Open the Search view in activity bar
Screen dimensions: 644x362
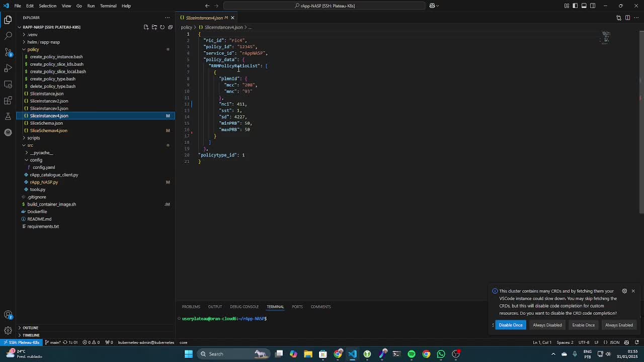[x=8, y=36]
